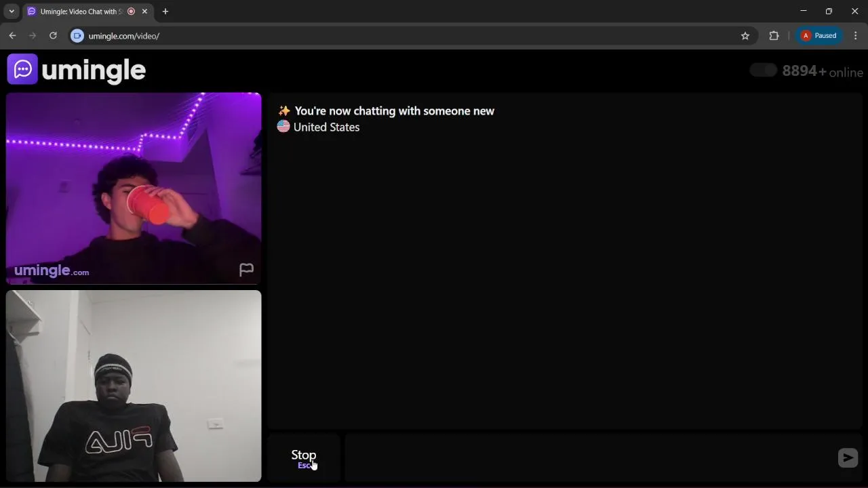Send message with arrow button
Image resolution: width=868 pixels, height=488 pixels.
(848, 457)
